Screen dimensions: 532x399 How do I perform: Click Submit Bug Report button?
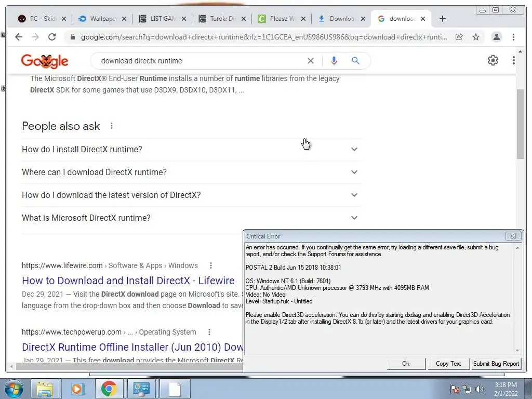click(x=496, y=364)
